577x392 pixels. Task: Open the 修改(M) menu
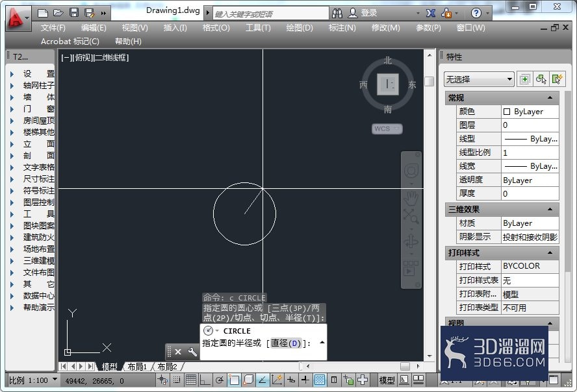click(x=386, y=27)
